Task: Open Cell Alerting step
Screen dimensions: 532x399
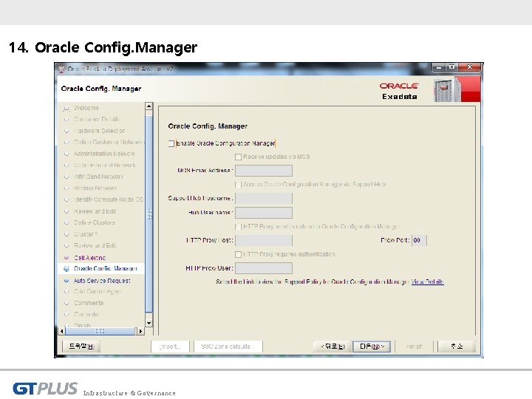Action: click(x=89, y=258)
